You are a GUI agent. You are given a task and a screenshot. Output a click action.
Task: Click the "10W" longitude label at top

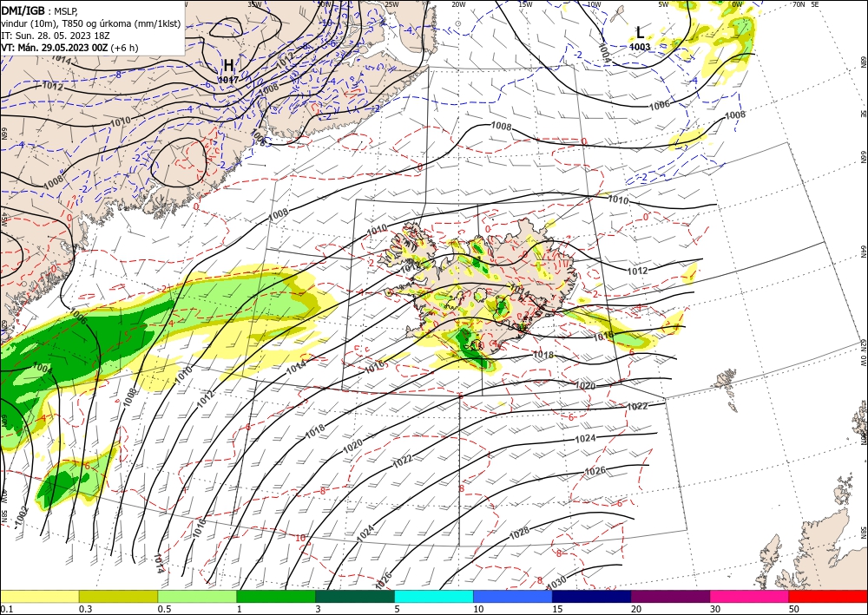click(x=594, y=4)
